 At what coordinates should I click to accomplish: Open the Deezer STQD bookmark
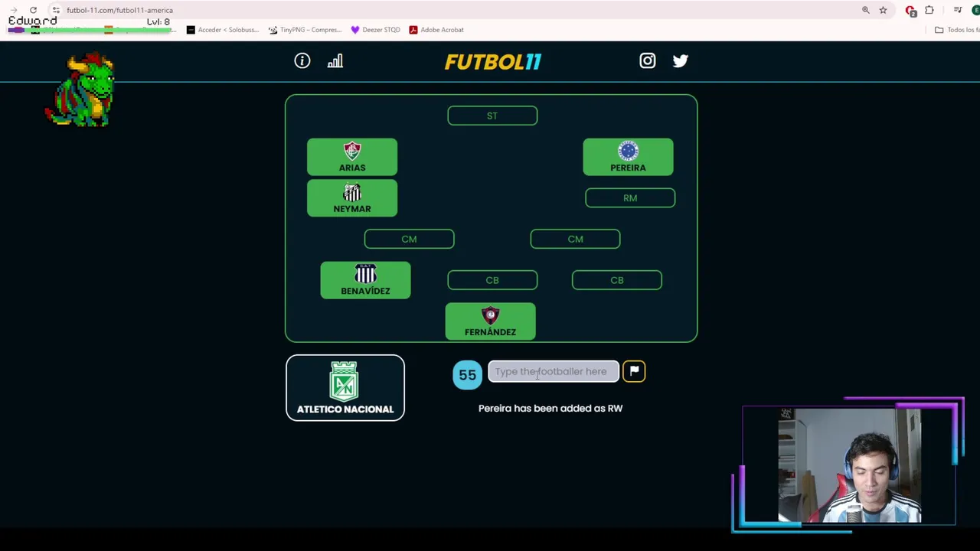[x=375, y=30]
